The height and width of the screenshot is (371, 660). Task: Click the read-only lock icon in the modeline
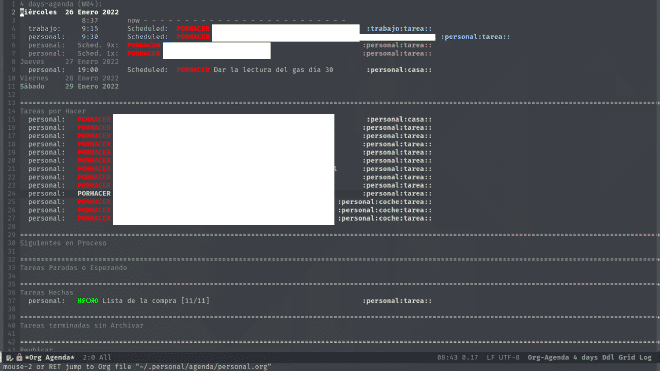pyautogui.click(x=19, y=357)
